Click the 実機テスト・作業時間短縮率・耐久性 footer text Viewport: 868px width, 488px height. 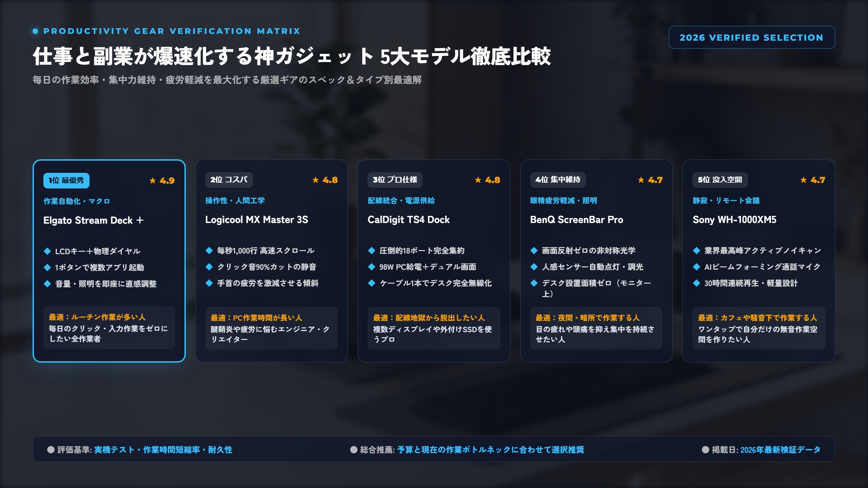tap(163, 450)
